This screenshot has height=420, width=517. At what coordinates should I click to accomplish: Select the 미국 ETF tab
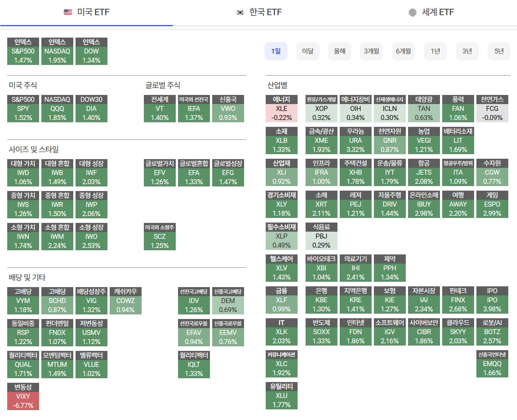coord(86,13)
